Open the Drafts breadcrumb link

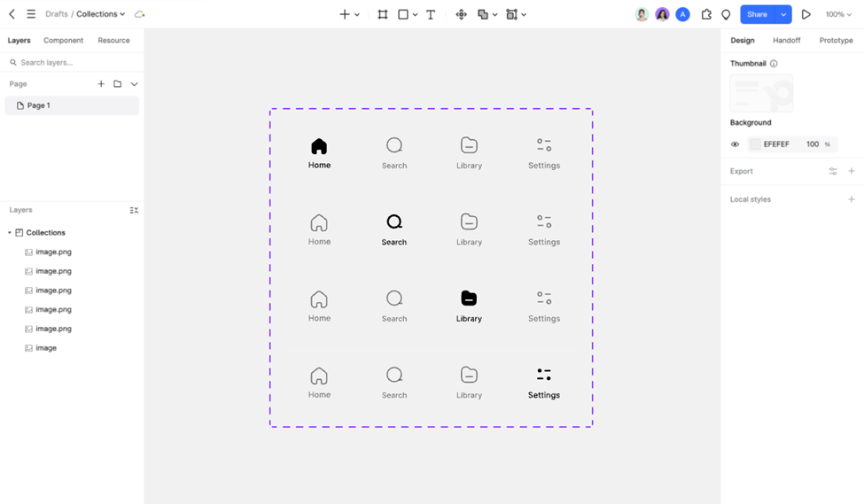pos(56,14)
